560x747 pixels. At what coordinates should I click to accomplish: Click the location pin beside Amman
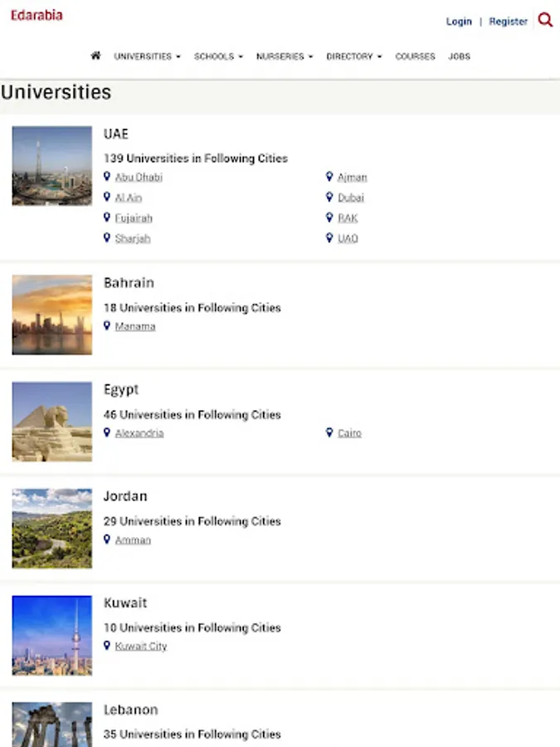(x=107, y=539)
